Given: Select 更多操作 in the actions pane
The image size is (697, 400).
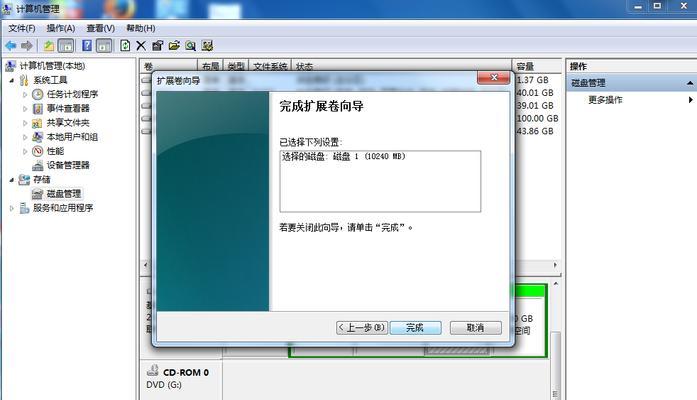Looking at the screenshot, I should click(605, 100).
